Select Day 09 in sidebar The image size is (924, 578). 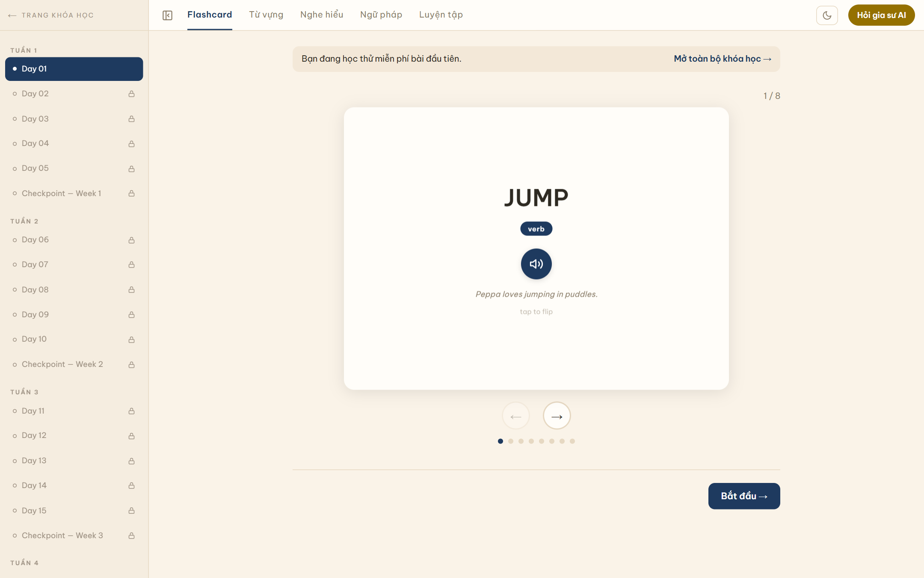(74, 315)
